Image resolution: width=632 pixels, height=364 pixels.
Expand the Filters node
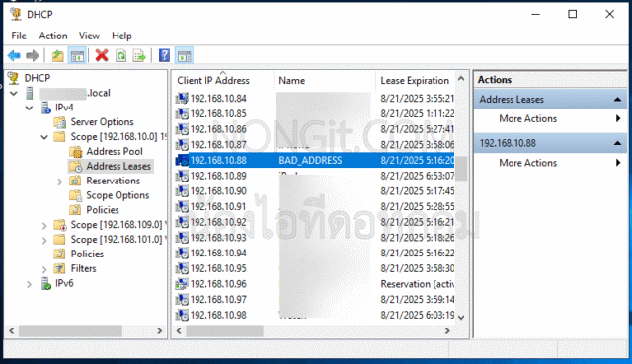point(44,269)
